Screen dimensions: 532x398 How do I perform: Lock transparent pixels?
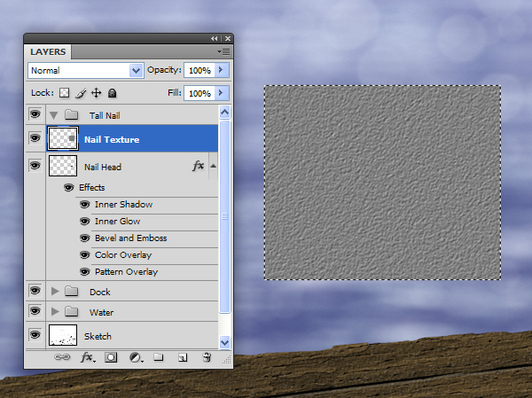coord(64,92)
